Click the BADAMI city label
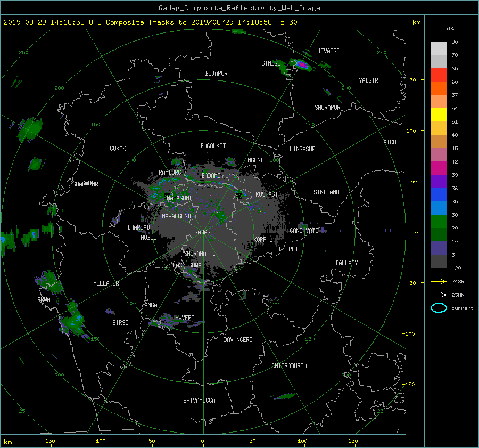The height and width of the screenshot is (448, 479). (211, 176)
